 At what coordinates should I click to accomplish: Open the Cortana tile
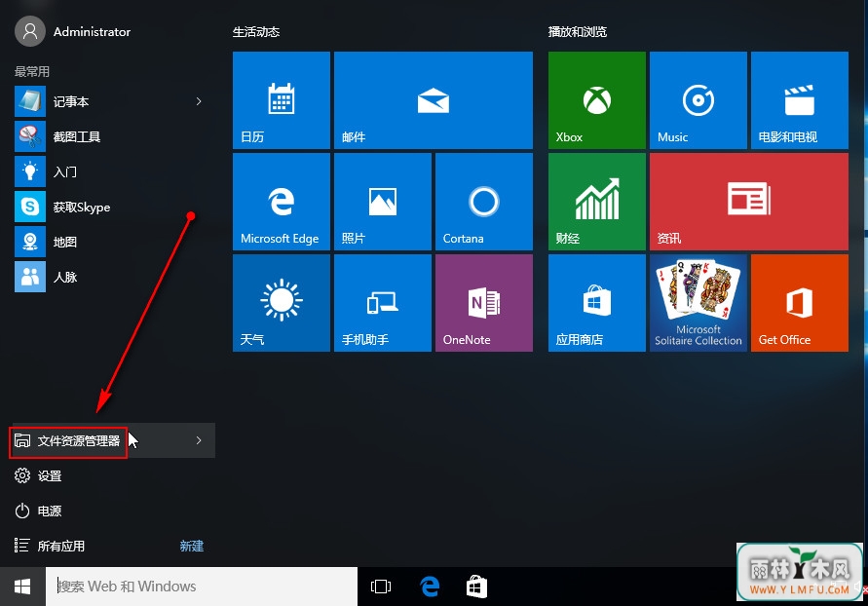[x=484, y=202]
